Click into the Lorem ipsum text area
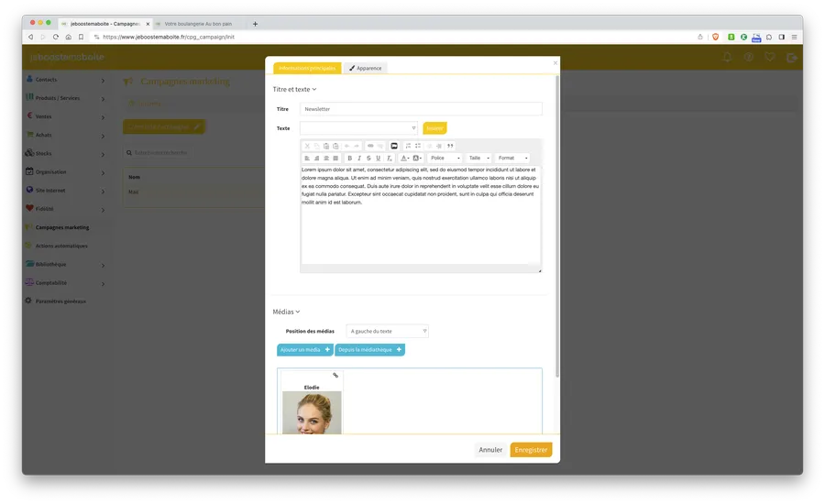Screen dimensions: 825x504 click(421, 214)
